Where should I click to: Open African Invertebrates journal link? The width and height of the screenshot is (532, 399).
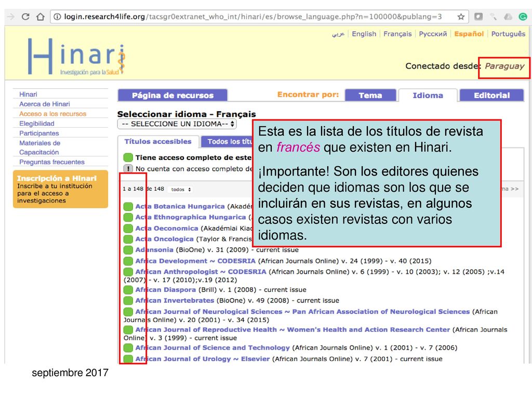pyautogui.click(x=175, y=301)
